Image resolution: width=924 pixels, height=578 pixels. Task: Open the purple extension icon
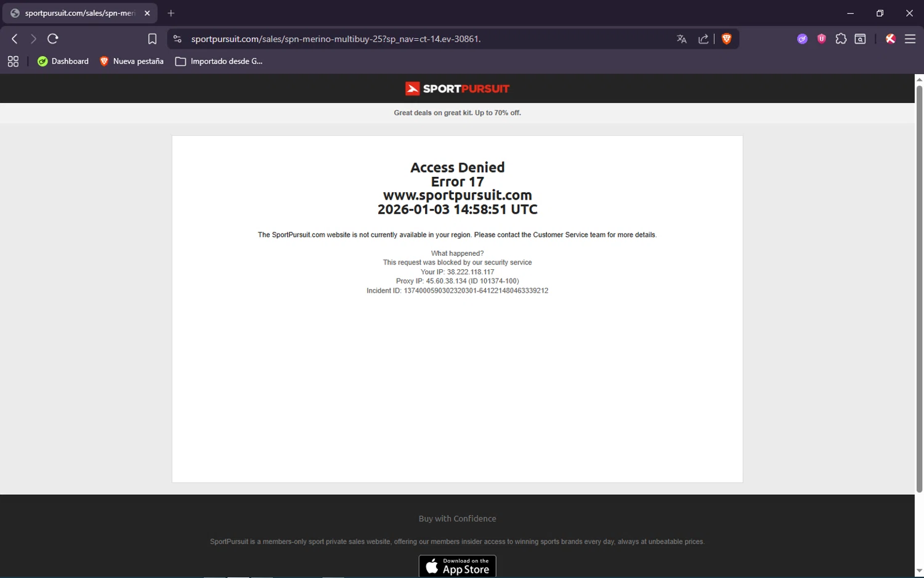[x=802, y=39]
